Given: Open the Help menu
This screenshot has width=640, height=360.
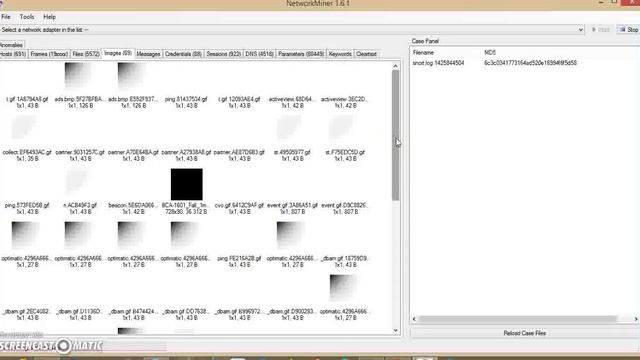Looking at the screenshot, I should (x=49, y=17).
